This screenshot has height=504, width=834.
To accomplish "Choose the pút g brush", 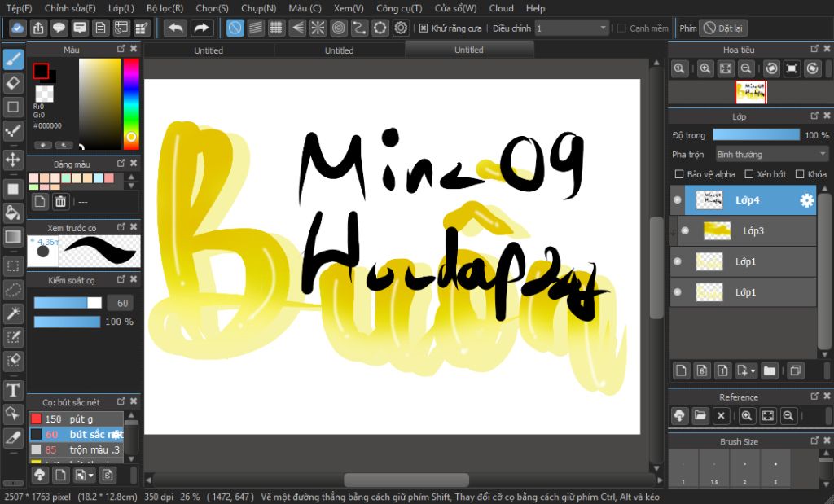I will point(77,419).
